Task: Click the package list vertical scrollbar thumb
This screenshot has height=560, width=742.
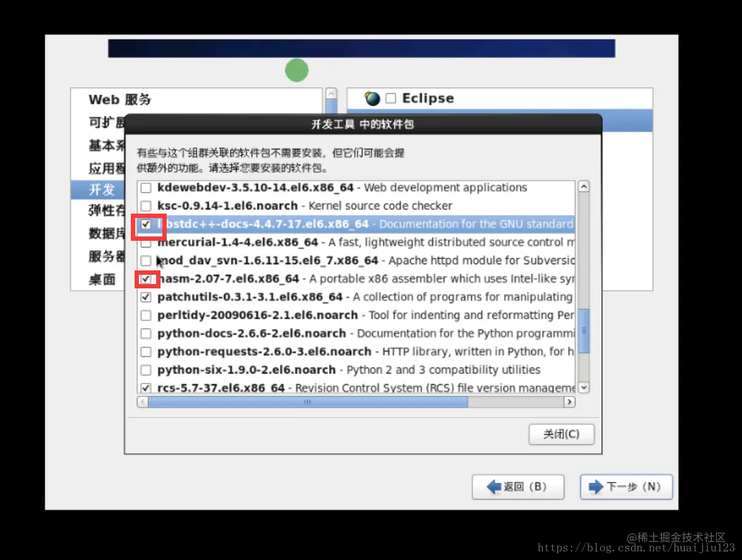Action: click(x=583, y=331)
